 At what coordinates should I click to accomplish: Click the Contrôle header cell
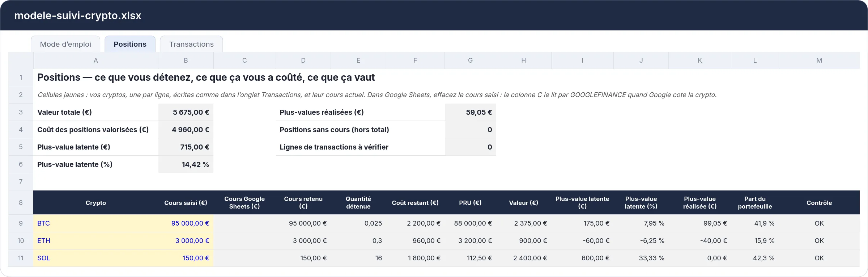(819, 203)
